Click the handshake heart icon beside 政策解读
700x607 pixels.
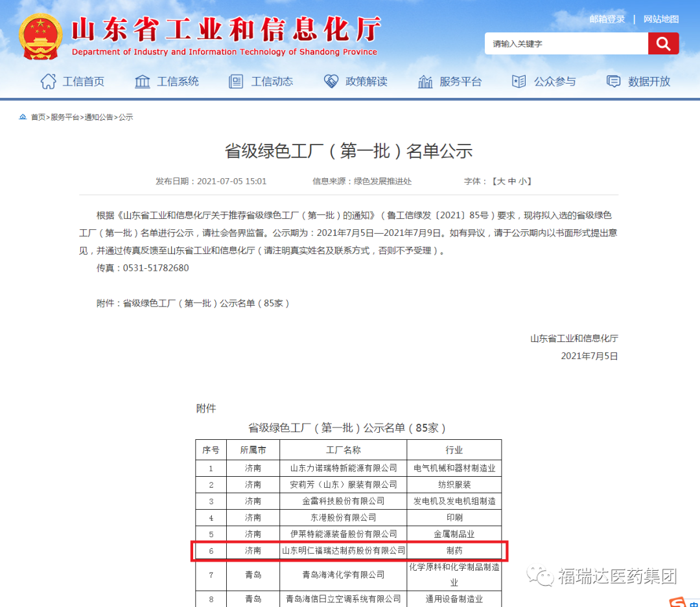pos(331,81)
